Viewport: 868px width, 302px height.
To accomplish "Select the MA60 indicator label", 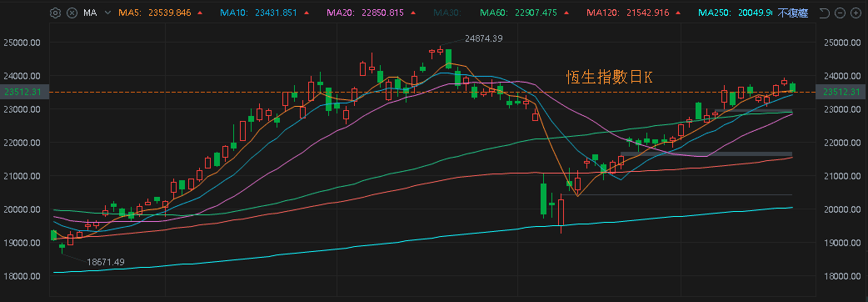I will point(496,13).
